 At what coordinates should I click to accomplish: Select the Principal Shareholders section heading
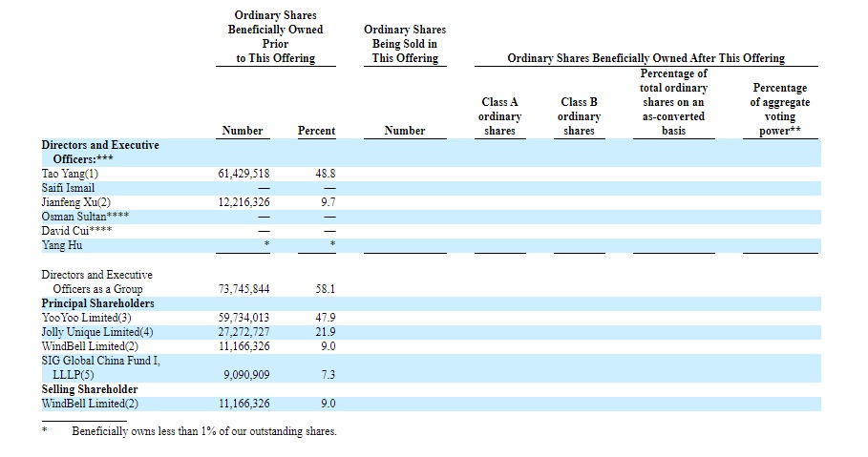pos(97,303)
